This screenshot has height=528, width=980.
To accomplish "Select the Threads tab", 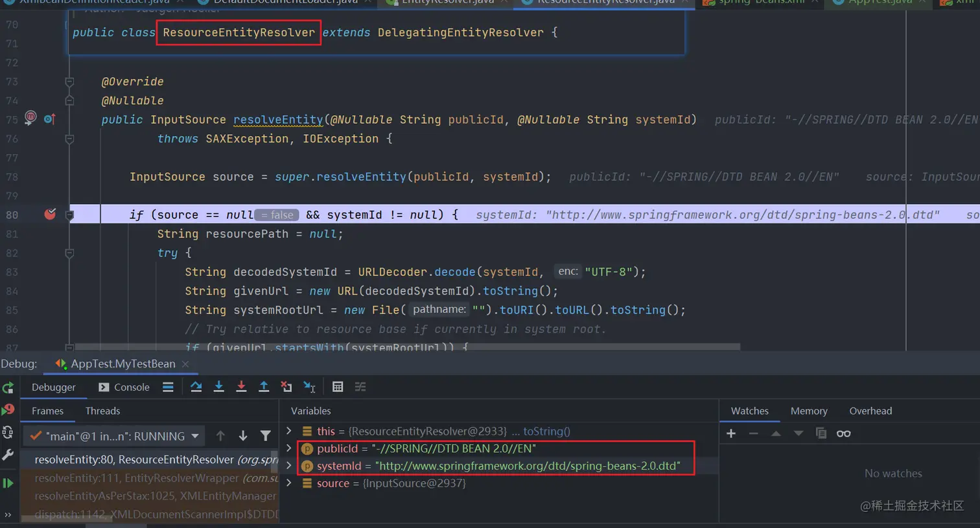I will click(x=102, y=411).
